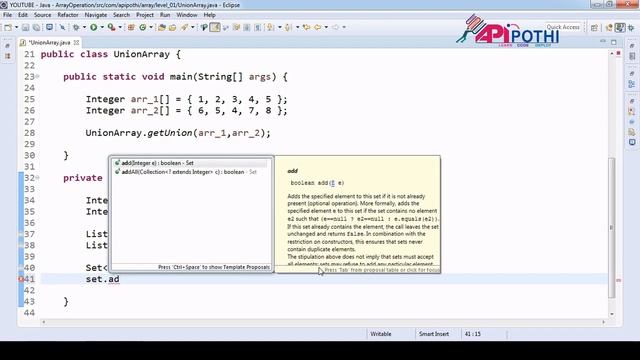Screen dimensions: 640x360
Task: Open the Refactor menu
Action: coord(68,15)
